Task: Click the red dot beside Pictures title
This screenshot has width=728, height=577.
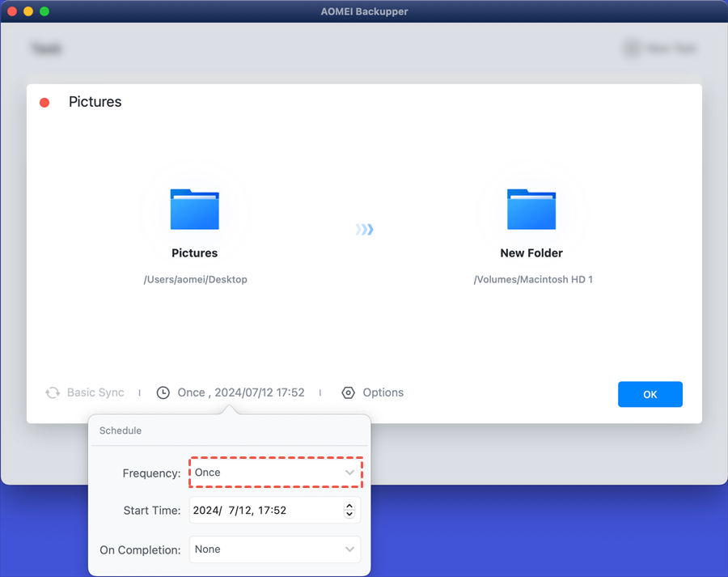Action: tap(44, 103)
